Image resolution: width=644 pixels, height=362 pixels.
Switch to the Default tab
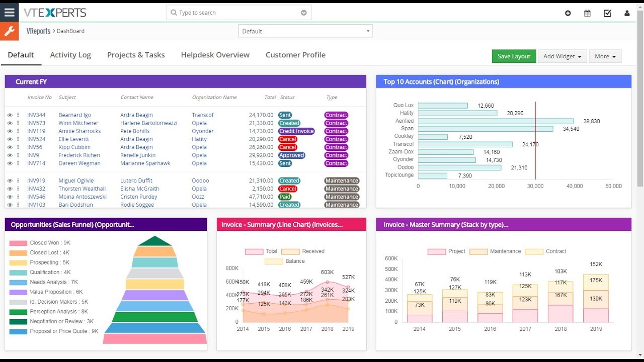[x=21, y=55]
